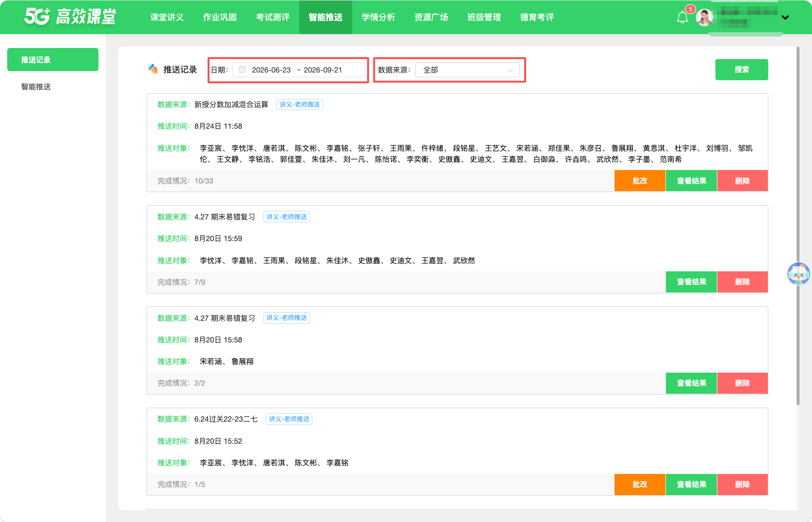Click the calendar icon in date field
The image size is (812, 522).
[242, 70]
